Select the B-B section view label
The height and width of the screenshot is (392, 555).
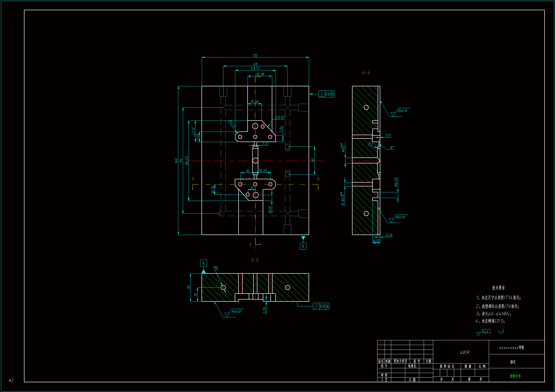[x=255, y=260]
